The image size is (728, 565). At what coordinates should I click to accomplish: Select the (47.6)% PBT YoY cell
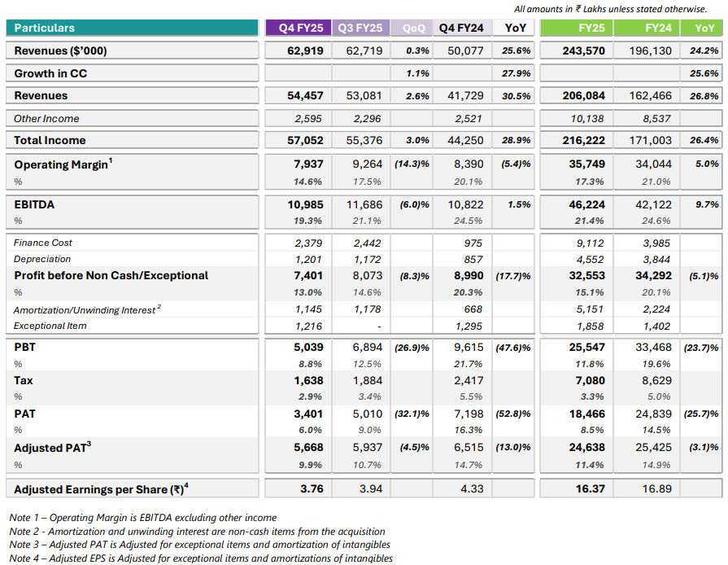point(513,348)
